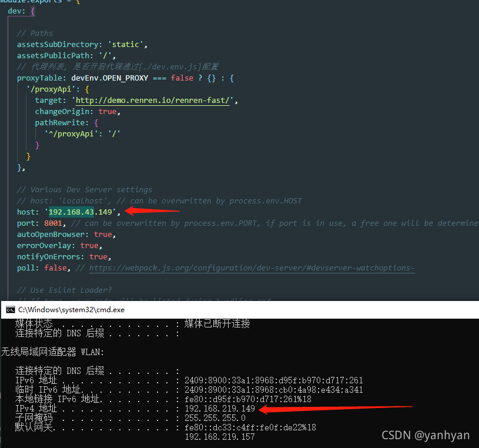Viewport: 479px width, 448px height.
Task: Click 'pathRewrite' property name
Action: pyautogui.click(x=60, y=123)
